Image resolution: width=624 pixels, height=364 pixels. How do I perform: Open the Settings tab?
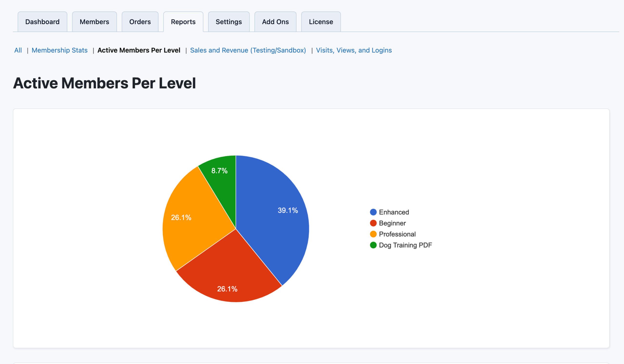[x=229, y=22]
